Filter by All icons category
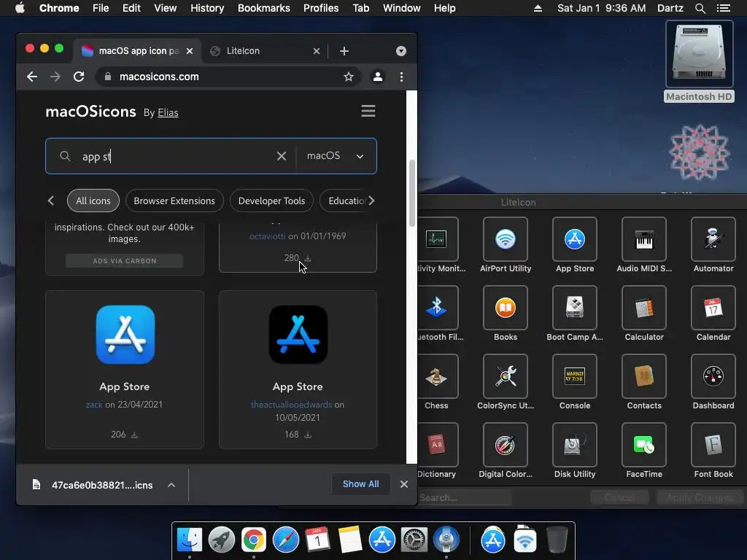The height and width of the screenshot is (560, 747). [93, 201]
